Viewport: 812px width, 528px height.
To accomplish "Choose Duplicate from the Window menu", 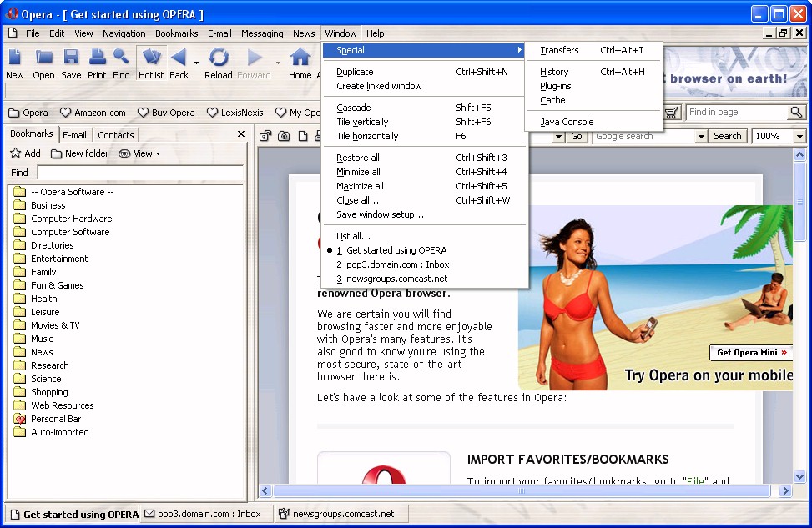I will tap(424, 72).
